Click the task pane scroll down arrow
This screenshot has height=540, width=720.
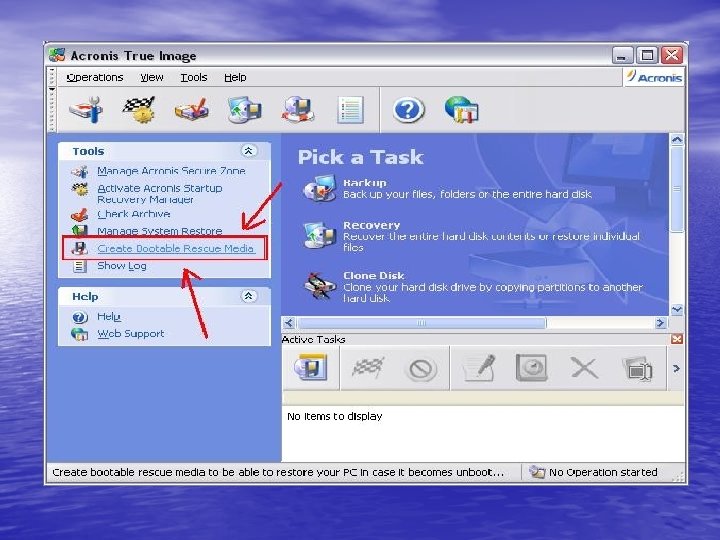tap(677, 309)
